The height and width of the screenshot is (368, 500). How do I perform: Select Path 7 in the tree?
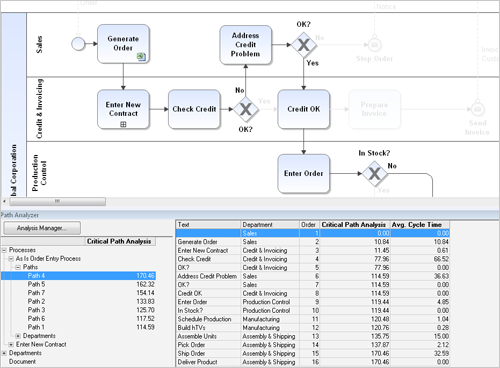click(x=36, y=293)
